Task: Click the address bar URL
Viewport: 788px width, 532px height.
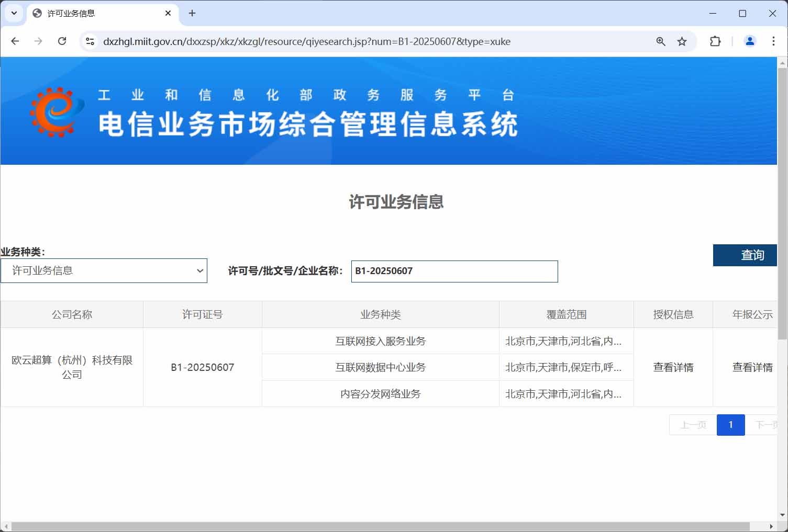Action: point(307,41)
